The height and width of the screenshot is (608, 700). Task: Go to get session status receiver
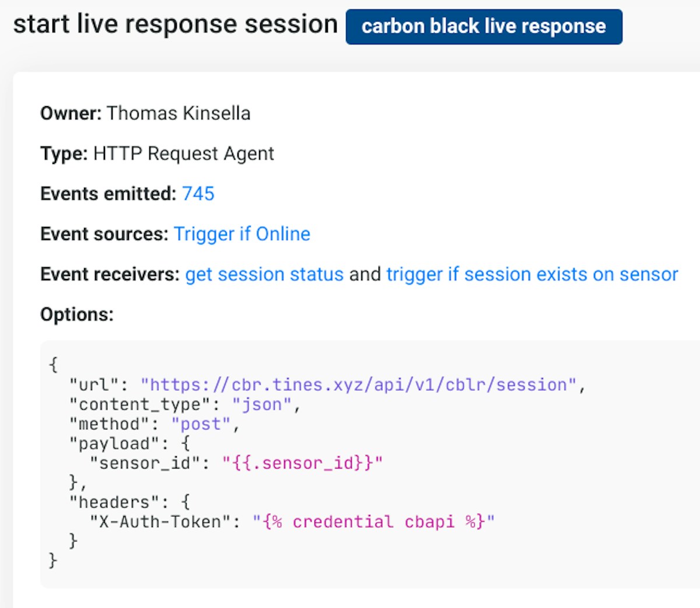tap(264, 274)
